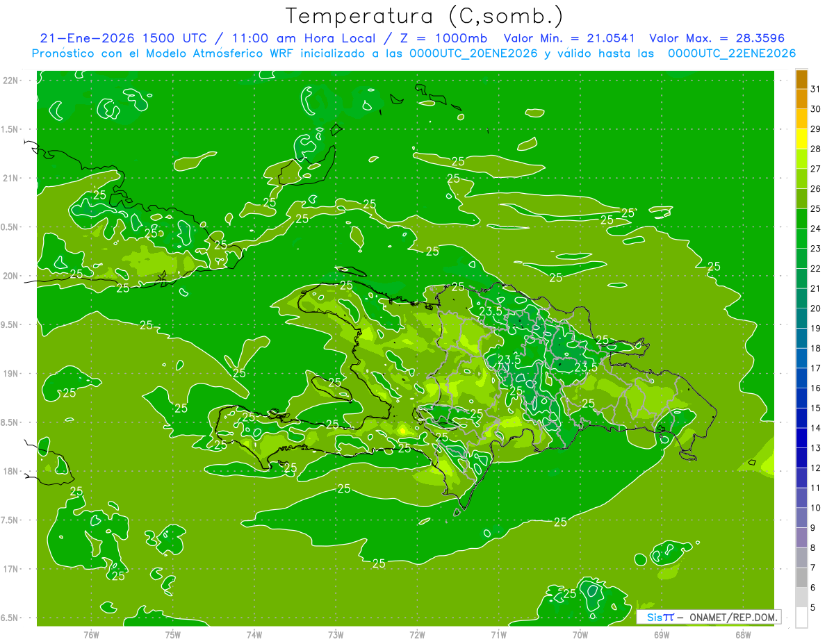
Task: Click the latitude label "6.5N"
Action: click(x=10, y=618)
